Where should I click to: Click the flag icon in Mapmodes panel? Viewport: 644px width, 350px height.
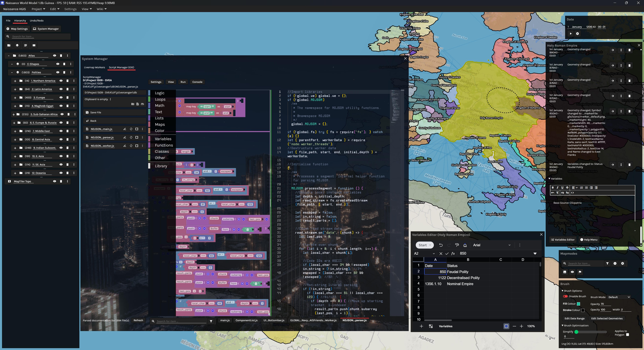tap(580, 272)
